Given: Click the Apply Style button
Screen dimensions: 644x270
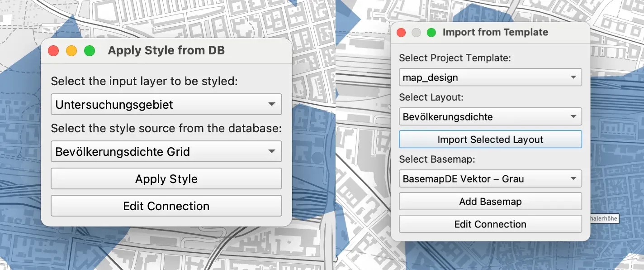Looking at the screenshot, I should coord(166,179).
